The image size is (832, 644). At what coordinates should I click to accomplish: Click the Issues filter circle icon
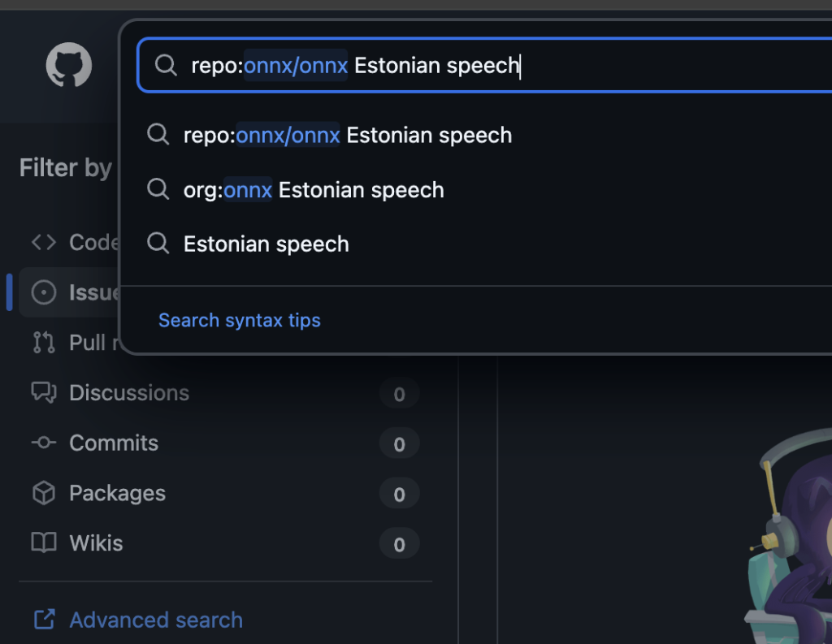44,292
